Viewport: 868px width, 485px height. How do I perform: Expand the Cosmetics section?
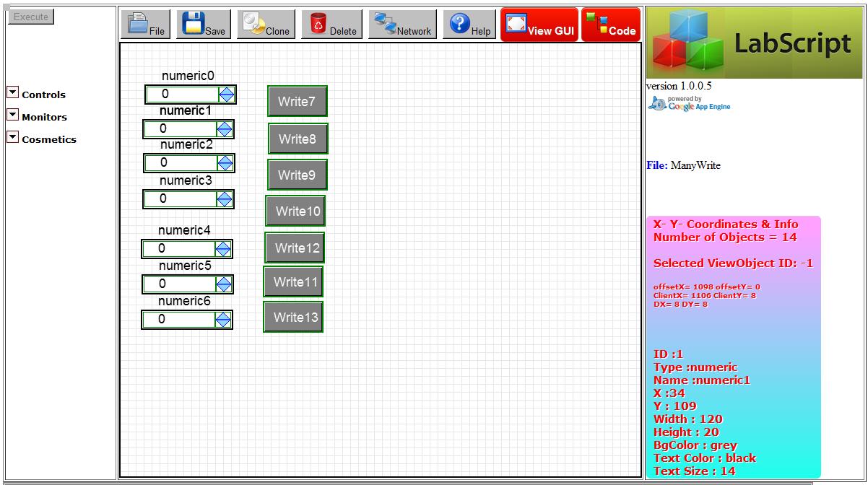(x=12, y=136)
